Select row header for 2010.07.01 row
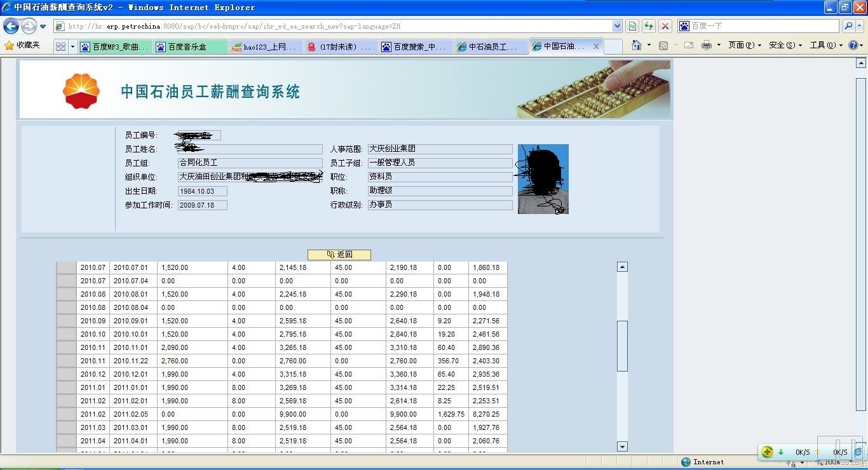The height and width of the screenshot is (470, 868). (x=66, y=268)
